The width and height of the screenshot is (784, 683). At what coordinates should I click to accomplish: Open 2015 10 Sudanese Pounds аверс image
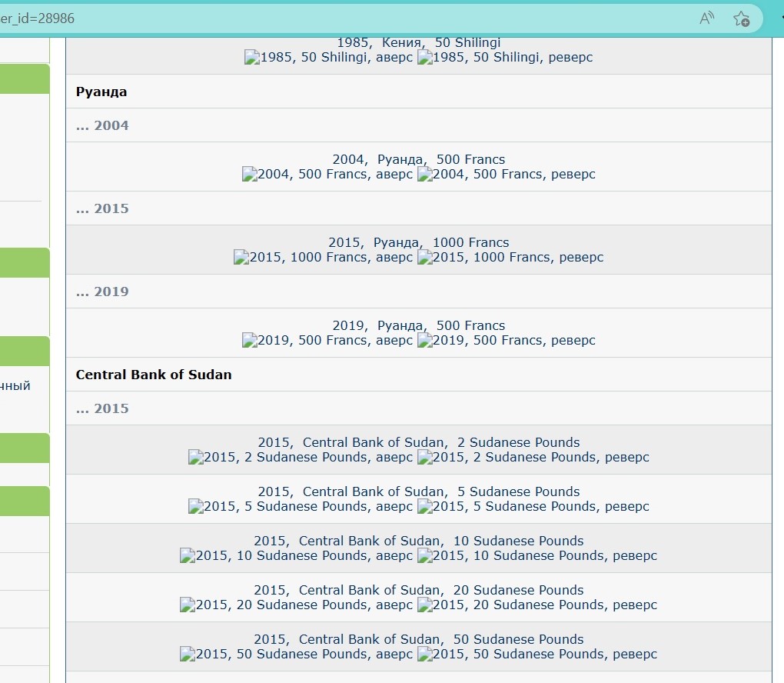click(296, 556)
